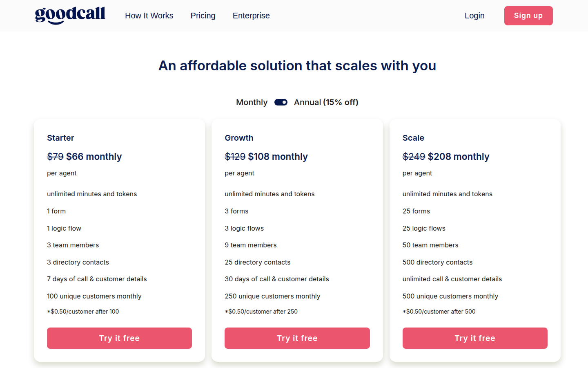588x368 pixels.
Task: Click the $66 monthly Starter price
Action: coord(94,157)
